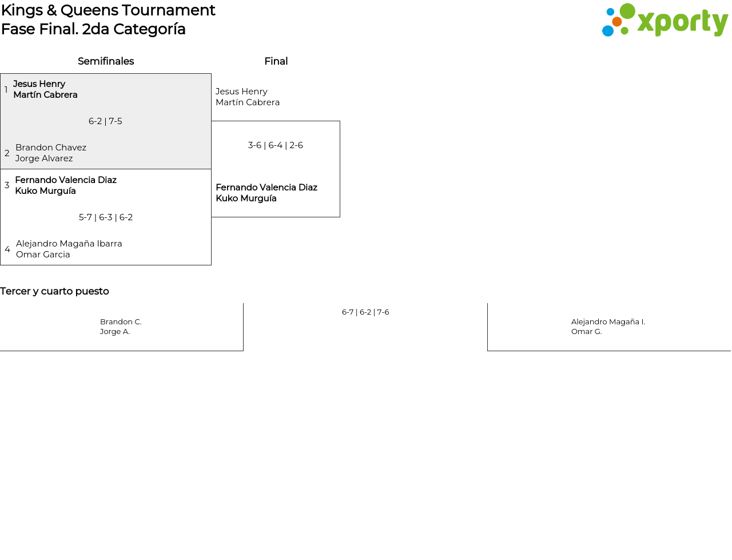Click seed 4 team Alejandro Magaña Ibarra

(69, 244)
